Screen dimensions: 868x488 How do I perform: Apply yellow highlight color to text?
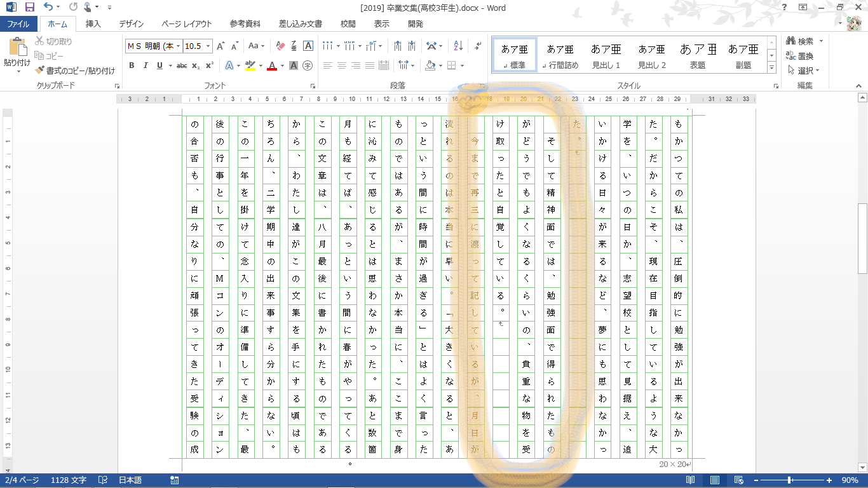click(250, 65)
